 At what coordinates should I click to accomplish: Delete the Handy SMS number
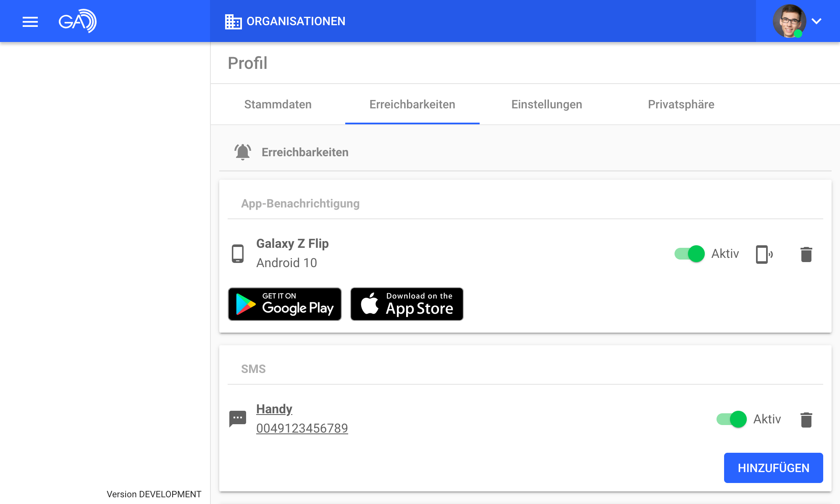coord(806,420)
